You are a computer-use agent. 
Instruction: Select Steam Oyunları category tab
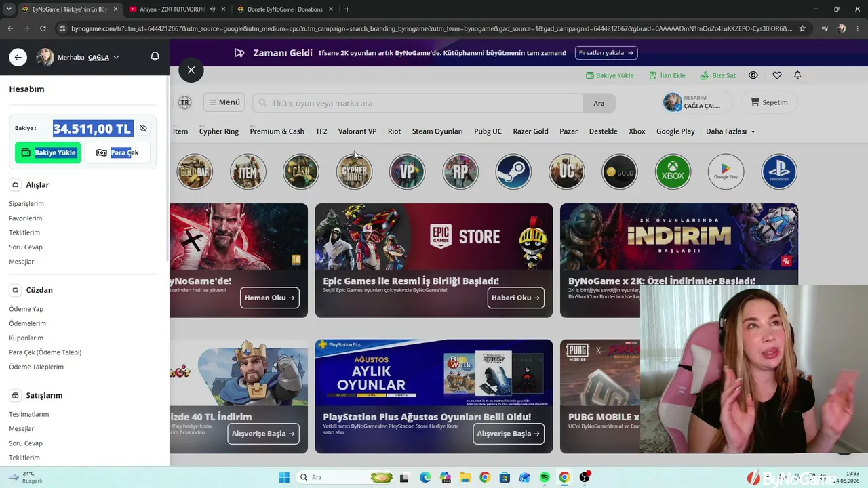pyautogui.click(x=437, y=131)
